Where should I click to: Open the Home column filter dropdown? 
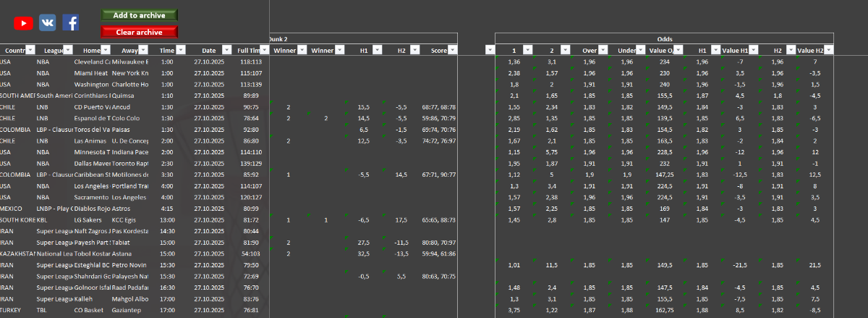click(x=105, y=50)
